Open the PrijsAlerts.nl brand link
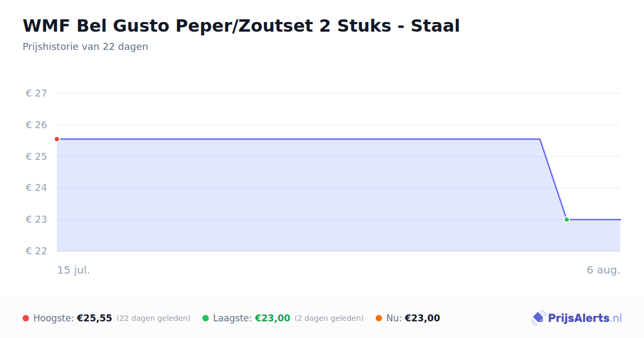Screen dimensions: 644x338 tap(577, 318)
